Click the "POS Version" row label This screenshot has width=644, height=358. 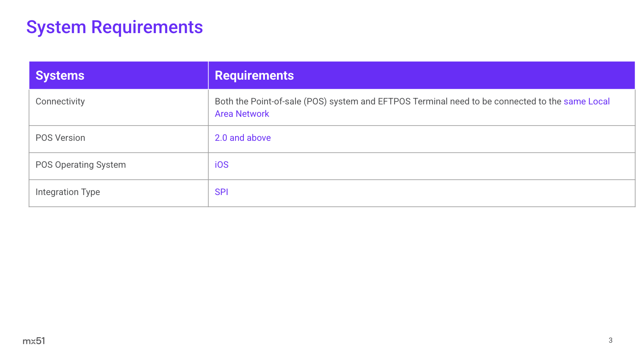point(60,138)
